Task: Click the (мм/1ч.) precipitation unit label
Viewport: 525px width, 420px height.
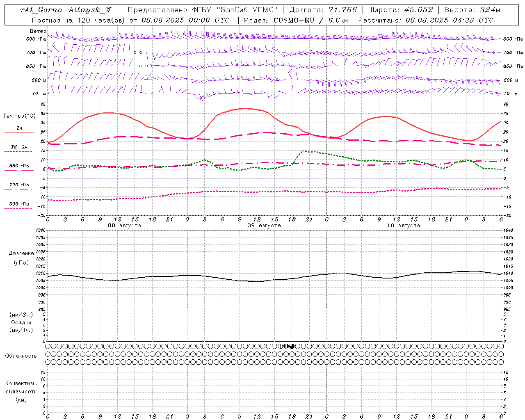Action: pyautogui.click(x=21, y=330)
